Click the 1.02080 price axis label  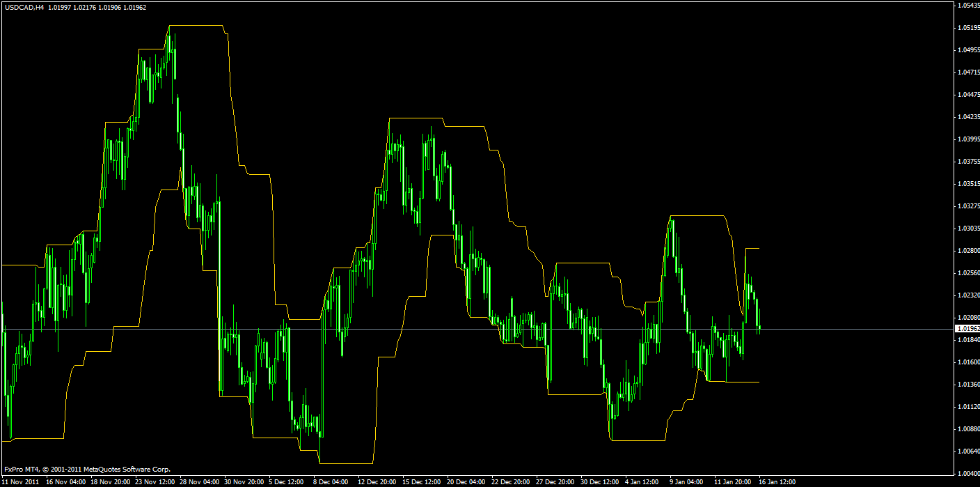coord(968,318)
